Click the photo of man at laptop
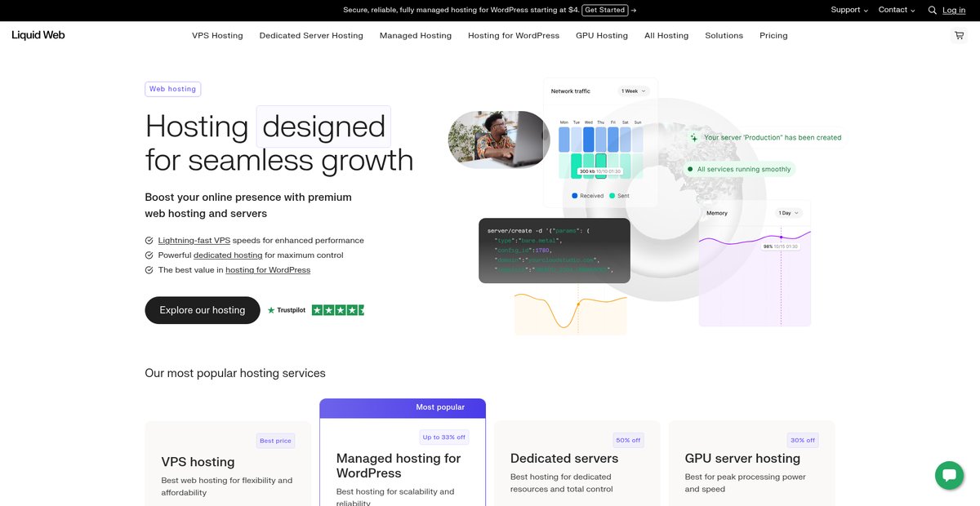 pyautogui.click(x=499, y=140)
